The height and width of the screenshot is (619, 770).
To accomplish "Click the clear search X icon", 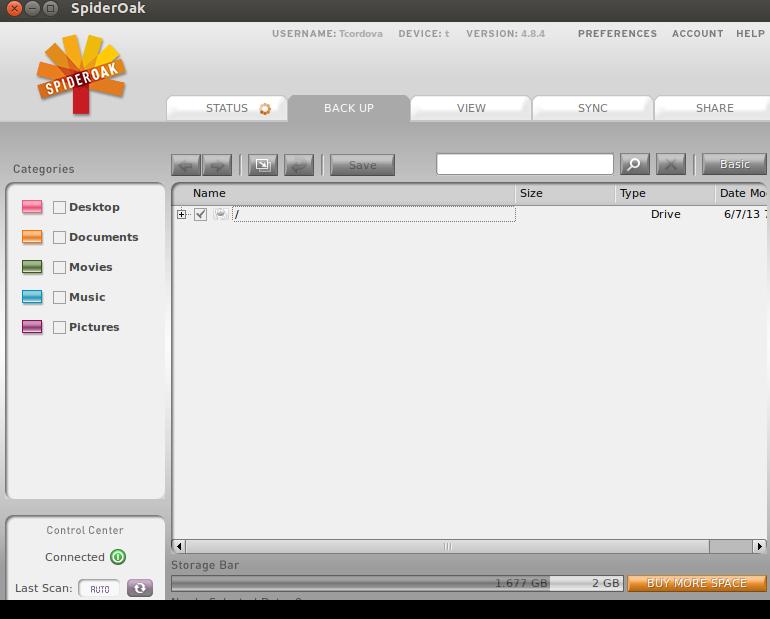I will coord(671,165).
